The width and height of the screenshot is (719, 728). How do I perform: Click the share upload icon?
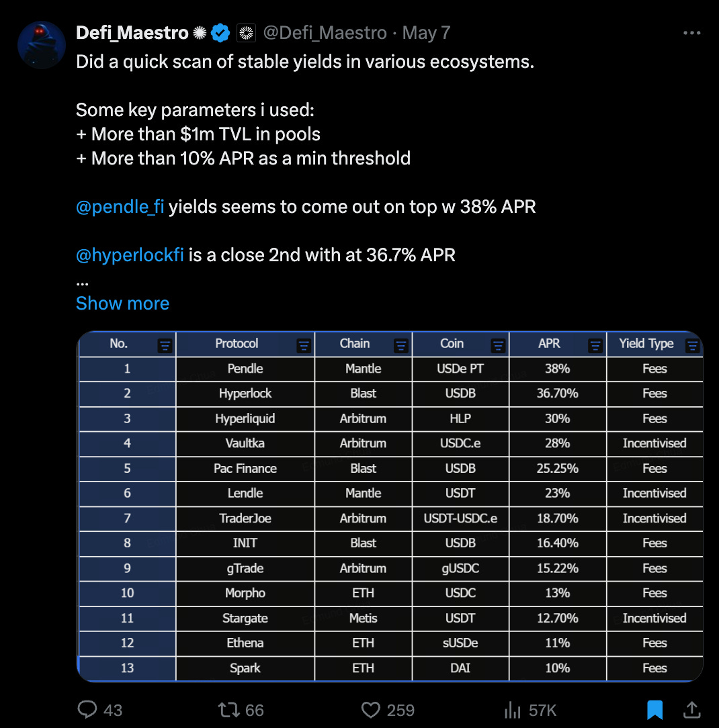[x=691, y=709]
